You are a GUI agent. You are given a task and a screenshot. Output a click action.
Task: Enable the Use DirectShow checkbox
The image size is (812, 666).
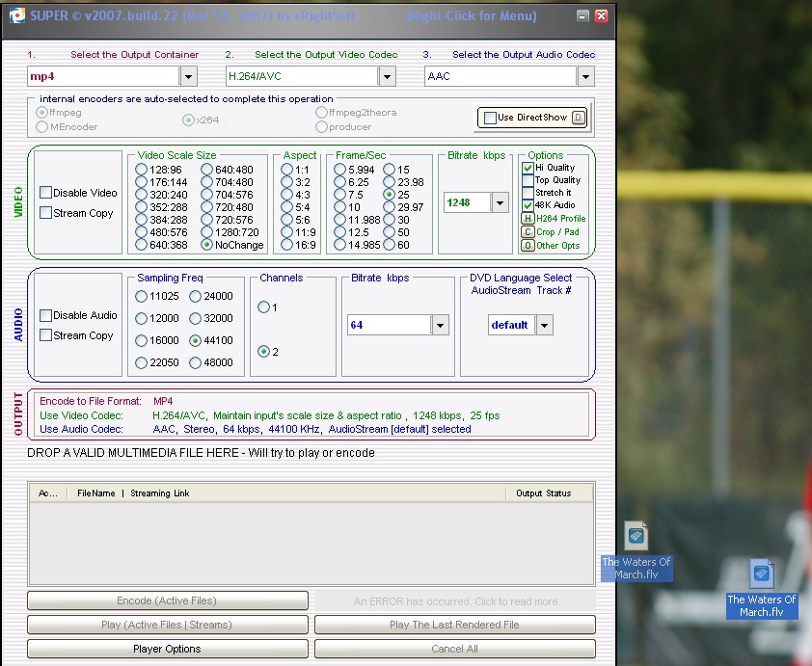490,118
